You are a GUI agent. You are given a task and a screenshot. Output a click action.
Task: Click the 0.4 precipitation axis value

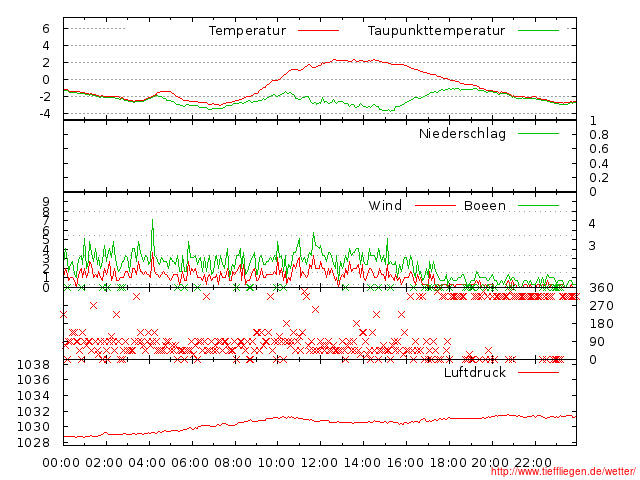click(599, 164)
